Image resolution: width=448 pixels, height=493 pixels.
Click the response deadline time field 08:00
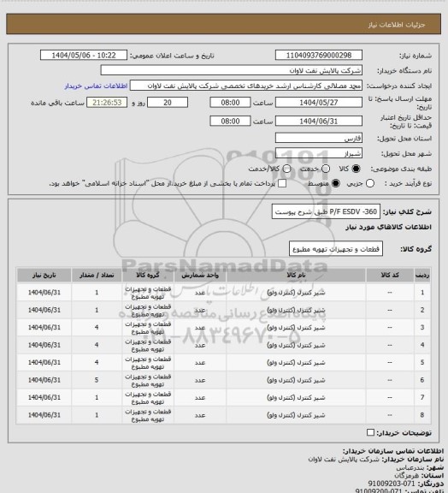pos(230,103)
